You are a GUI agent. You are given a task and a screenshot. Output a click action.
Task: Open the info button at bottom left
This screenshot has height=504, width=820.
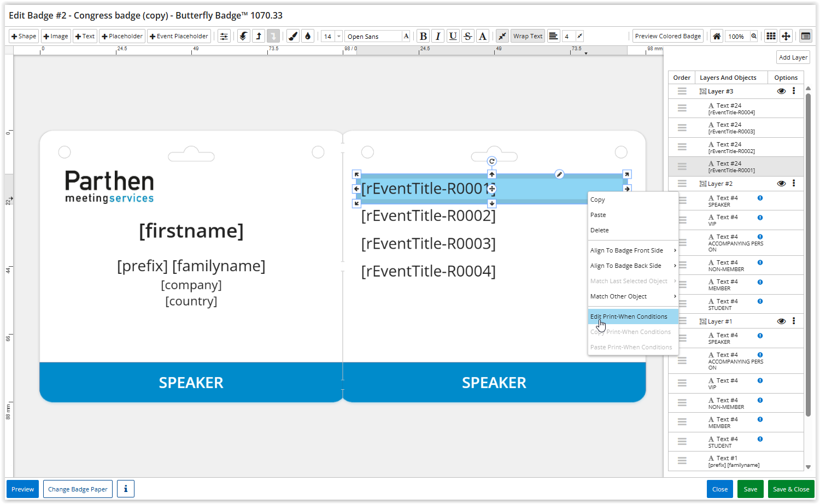click(x=125, y=489)
